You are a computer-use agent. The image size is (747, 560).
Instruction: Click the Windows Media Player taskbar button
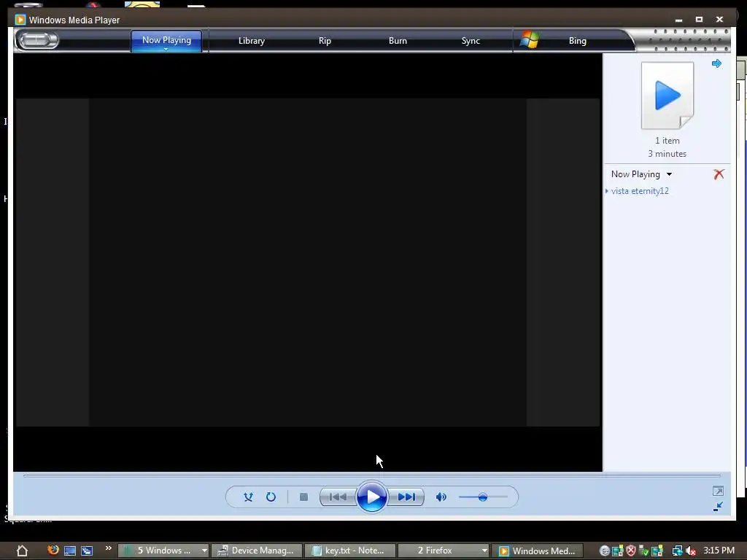(x=537, y=551)
